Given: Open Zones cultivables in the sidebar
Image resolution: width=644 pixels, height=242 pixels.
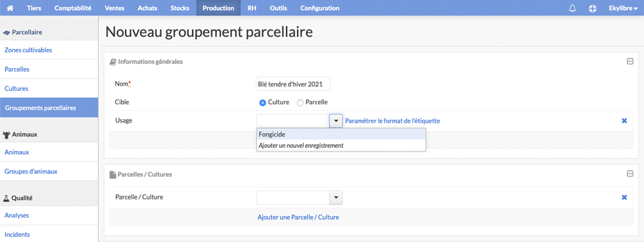Looking at the screenshot, I should tap(49, 50).
